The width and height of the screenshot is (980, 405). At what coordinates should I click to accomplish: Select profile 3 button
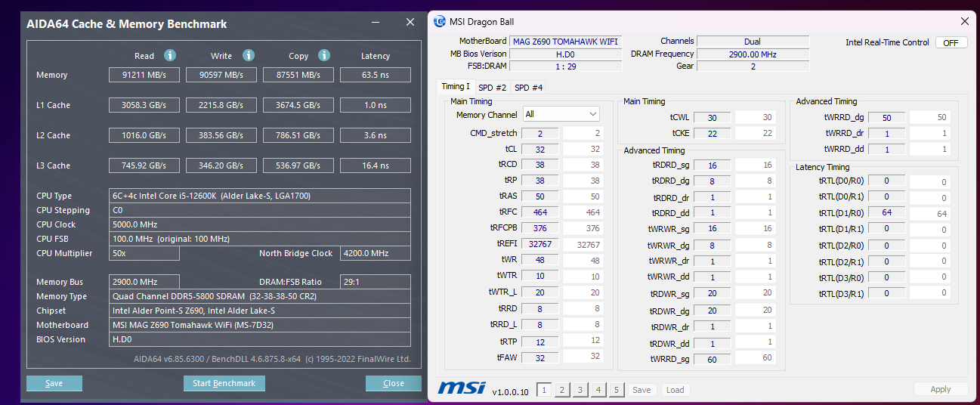(580, 390)
